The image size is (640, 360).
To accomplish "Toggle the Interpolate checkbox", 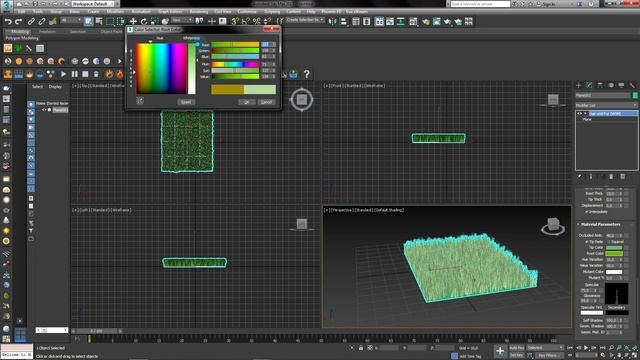I will (587, 212).
